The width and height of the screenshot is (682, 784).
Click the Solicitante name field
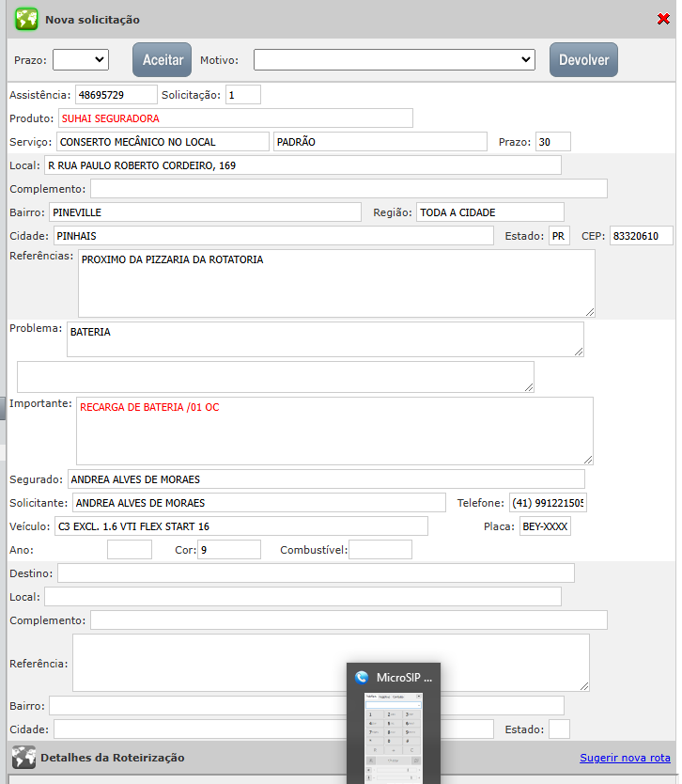(x=259, y=503)
